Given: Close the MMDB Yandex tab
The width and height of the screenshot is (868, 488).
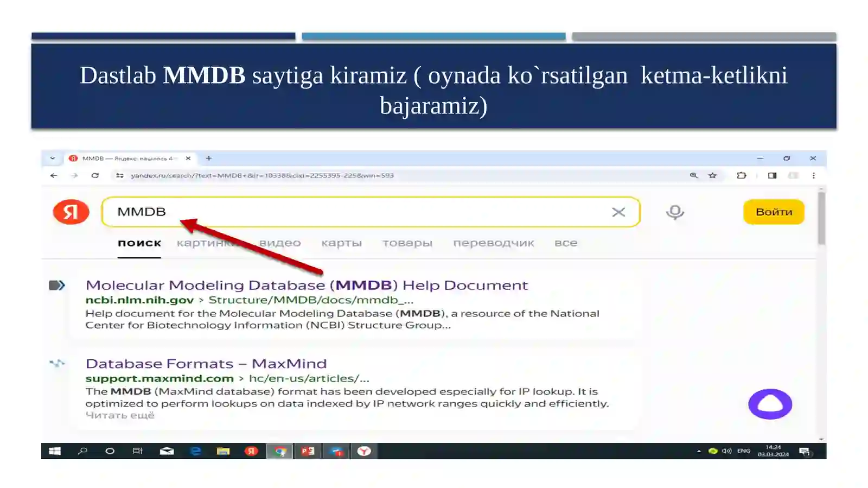Looking at the screenshot, I should [188, 159].
